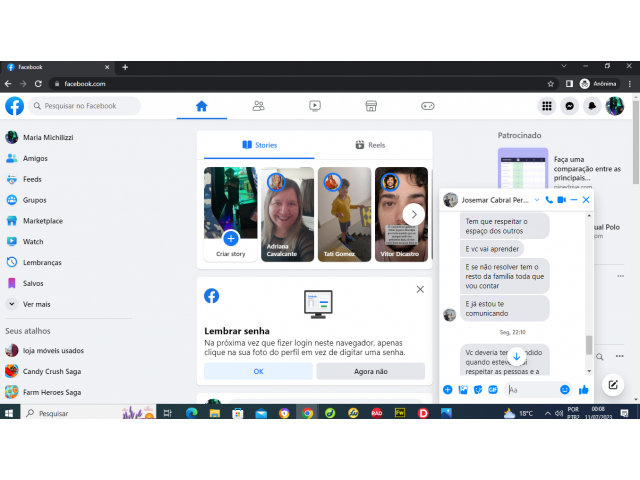Click the new message compose button
This screenshot has height=480, width=640.
(613, 384)
